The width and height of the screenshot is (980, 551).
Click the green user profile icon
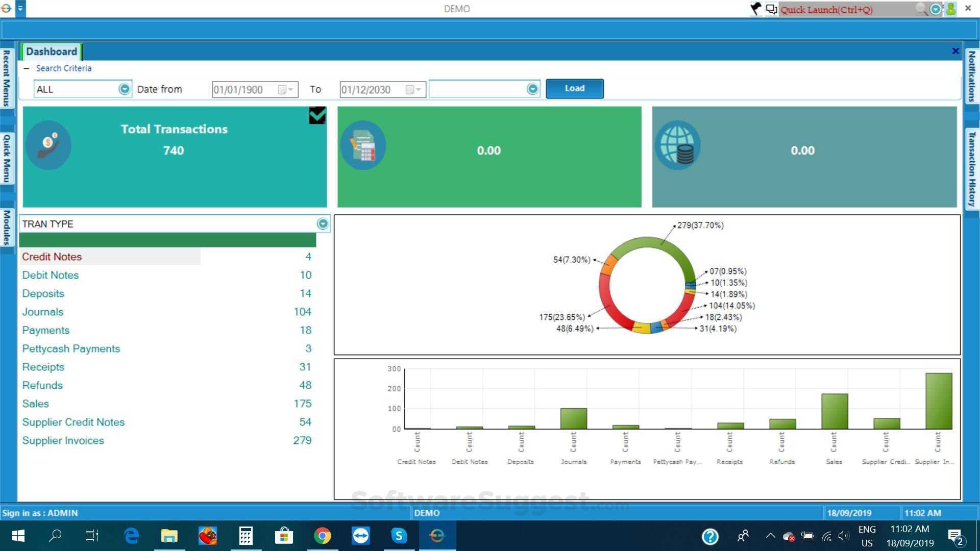950,9
